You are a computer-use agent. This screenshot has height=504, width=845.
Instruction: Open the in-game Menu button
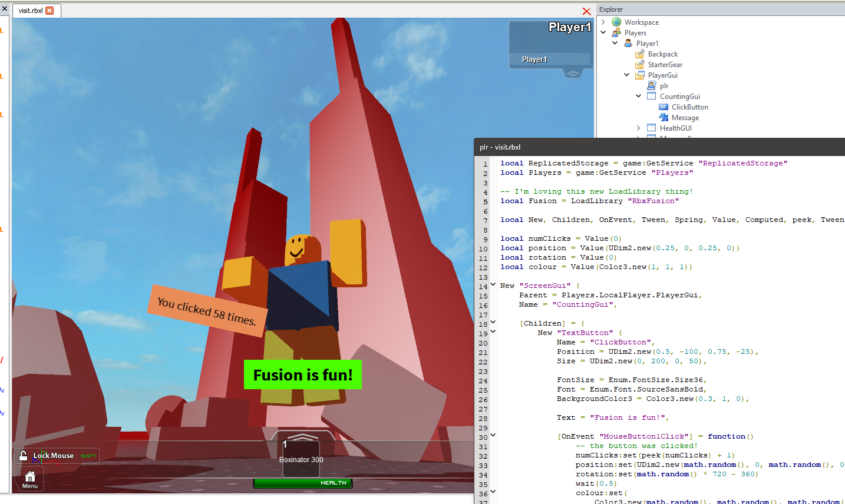click(30, 479)
